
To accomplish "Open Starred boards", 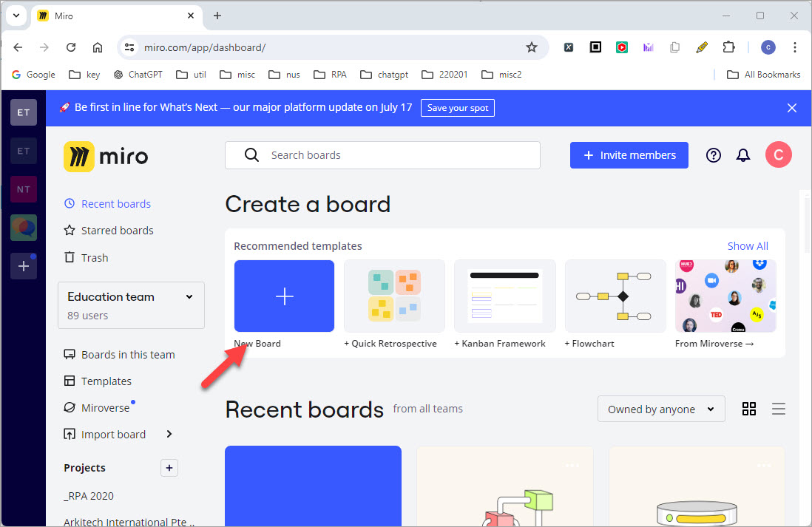I will click(x=109, y=231).
